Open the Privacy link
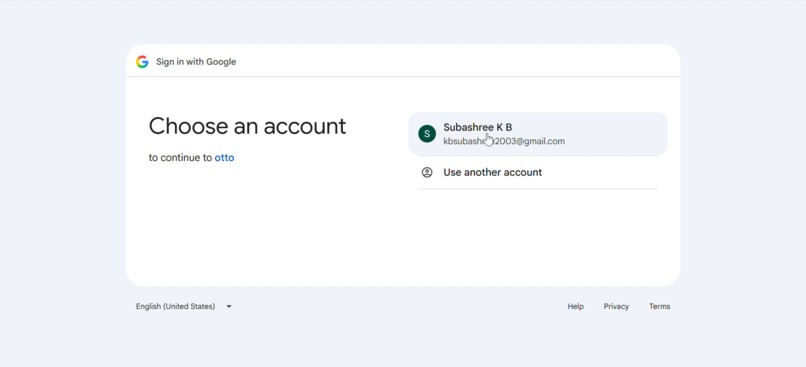This screenshot has height=367, width=806. (616, 306)
